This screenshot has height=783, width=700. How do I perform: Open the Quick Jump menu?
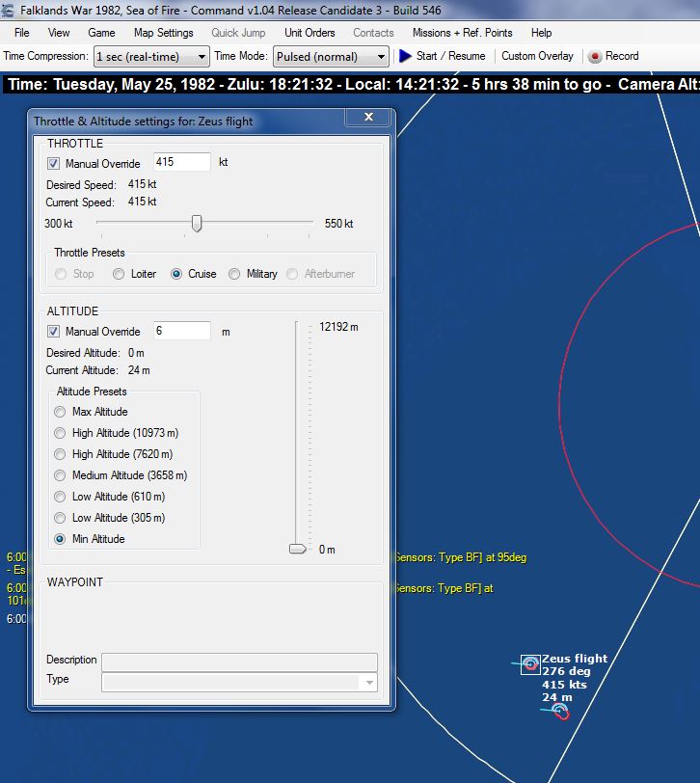(x=238, y=33)
